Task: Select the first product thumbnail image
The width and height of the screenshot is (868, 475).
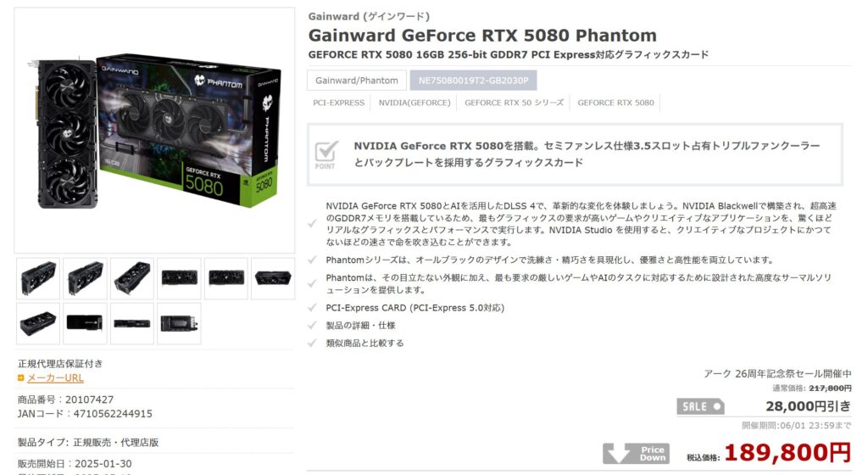Action: pos(38,278)
